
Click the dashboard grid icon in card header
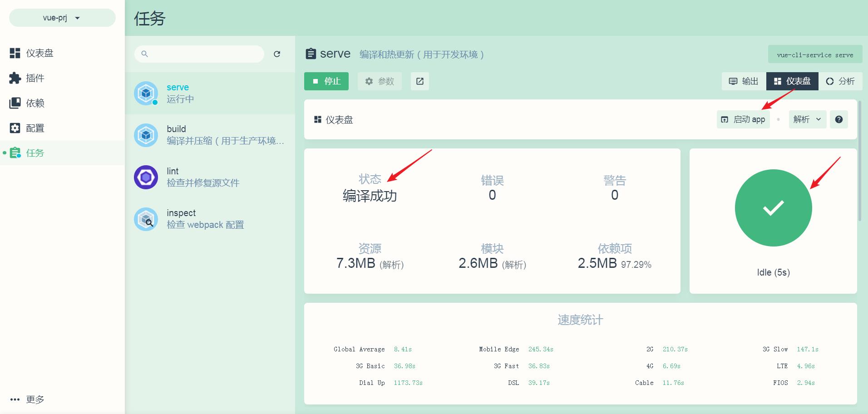tap(318, 119)
